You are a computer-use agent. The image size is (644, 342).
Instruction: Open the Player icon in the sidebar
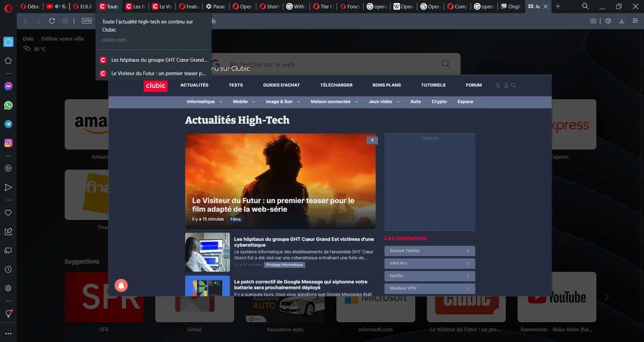[x=8, y=168]
